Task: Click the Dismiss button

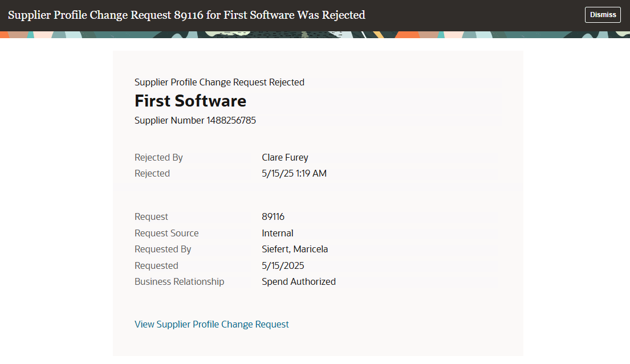Action: click(603, 14)
